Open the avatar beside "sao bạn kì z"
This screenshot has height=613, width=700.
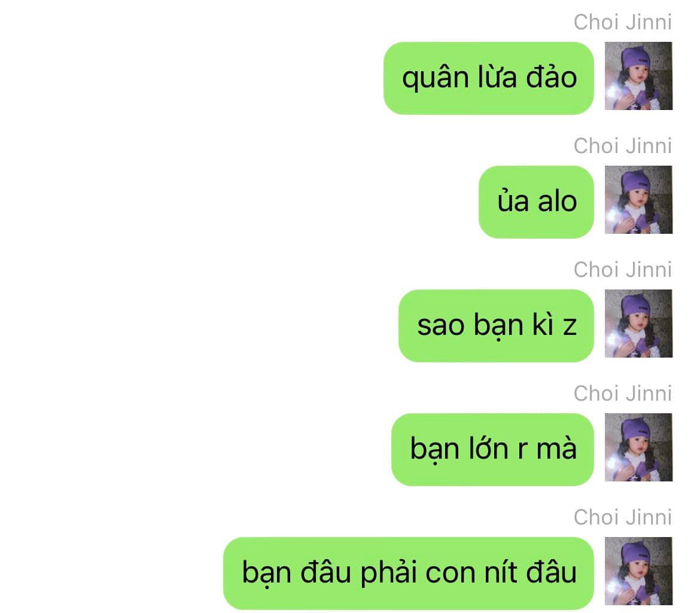click(x=638, y=324)
